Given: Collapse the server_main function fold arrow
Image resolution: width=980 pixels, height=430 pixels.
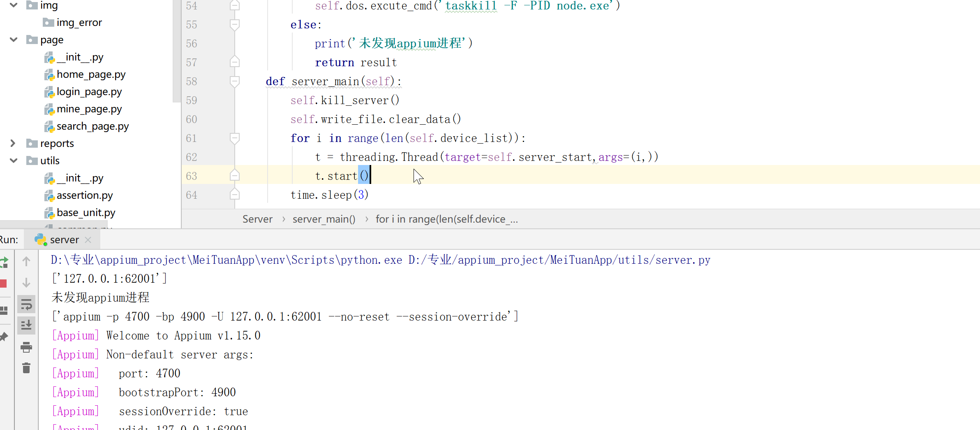Looking at the screenshot, I should click(234, 81).
